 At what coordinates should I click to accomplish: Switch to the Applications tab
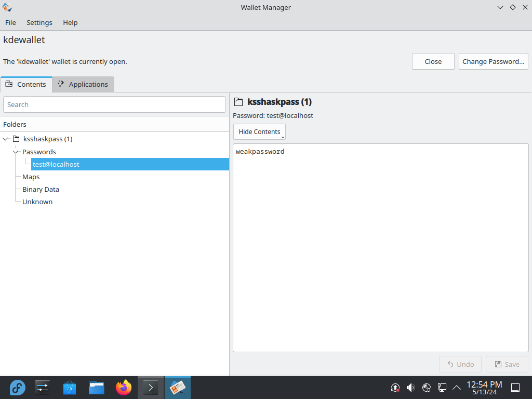click(83, 84)
